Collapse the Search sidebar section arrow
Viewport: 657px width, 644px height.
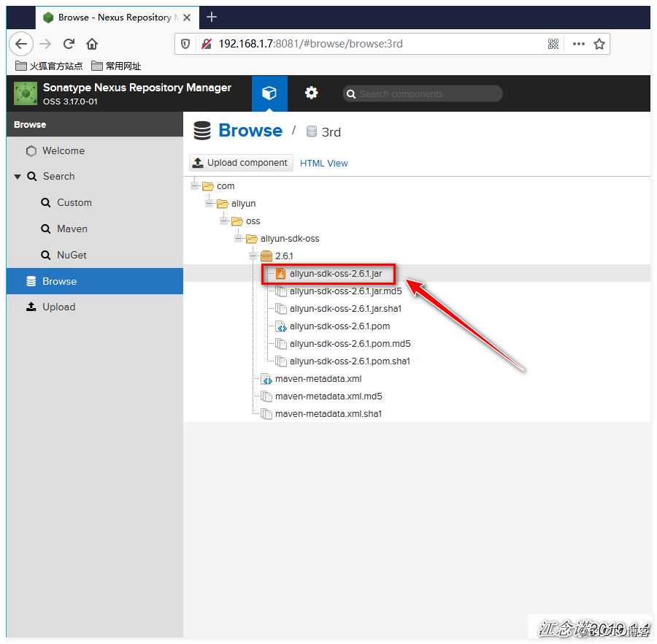pos(18,177)
